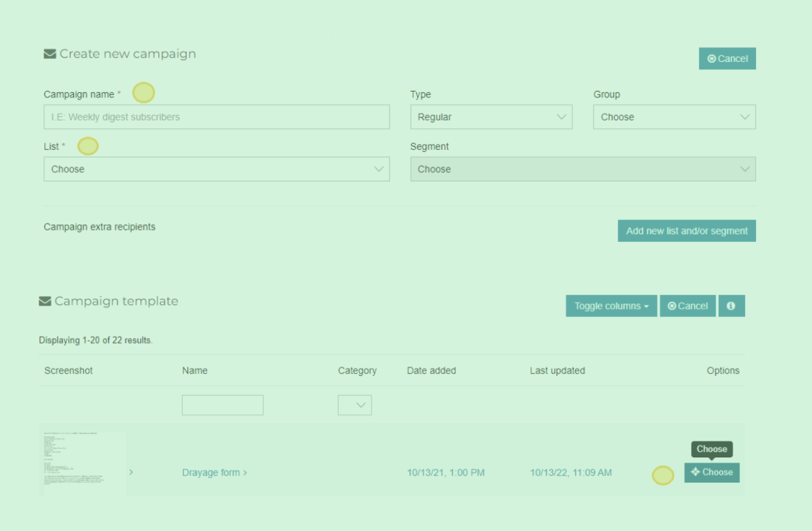This screenshot has width=812, height=531.
Task: Open the List dropdown
Action: point(216,169)
